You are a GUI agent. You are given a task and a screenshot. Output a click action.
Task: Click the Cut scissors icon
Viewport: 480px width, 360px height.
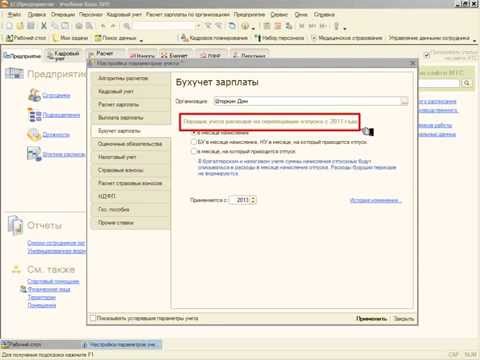click(x=44, y=26)
